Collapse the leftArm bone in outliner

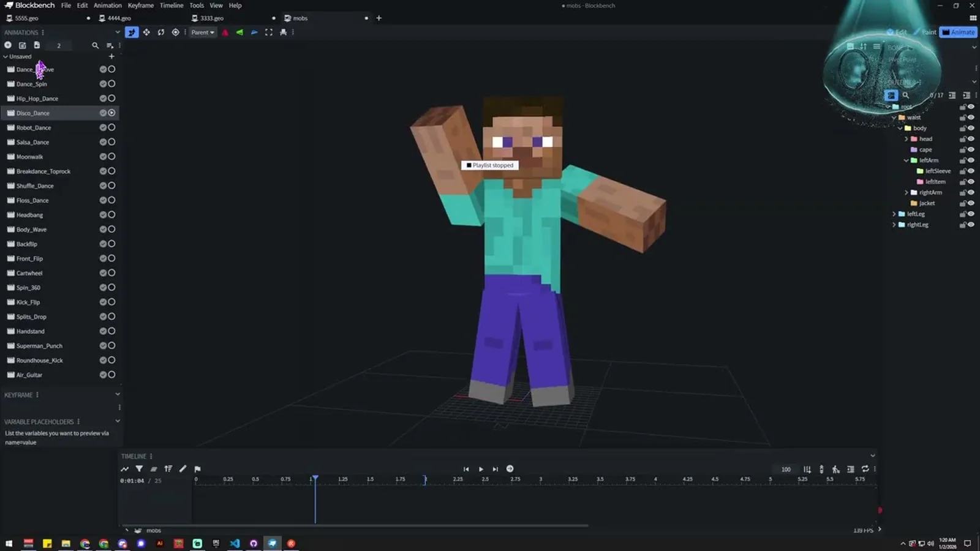(x=907, y=160)
